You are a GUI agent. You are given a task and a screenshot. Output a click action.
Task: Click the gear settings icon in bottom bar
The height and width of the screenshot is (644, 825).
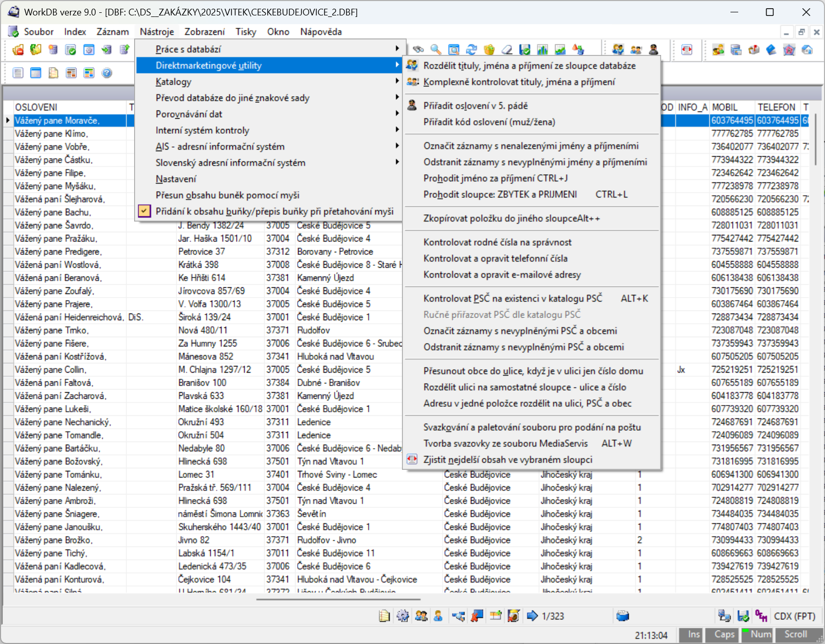(403, 616)
